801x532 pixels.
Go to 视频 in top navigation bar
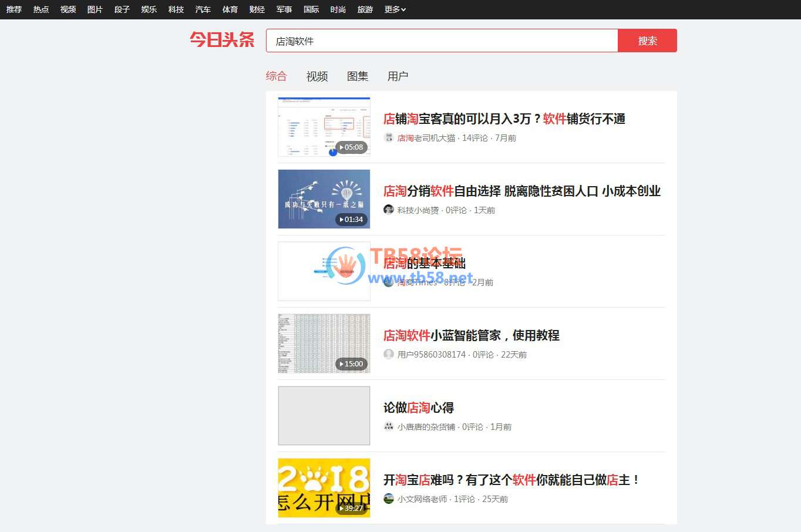68,9
